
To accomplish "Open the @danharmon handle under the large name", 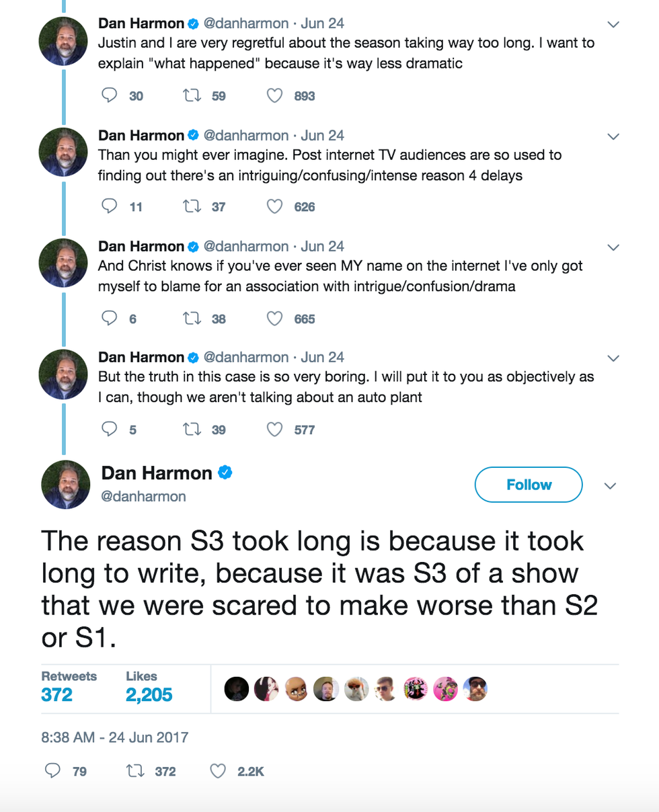I will coord(143,497).
